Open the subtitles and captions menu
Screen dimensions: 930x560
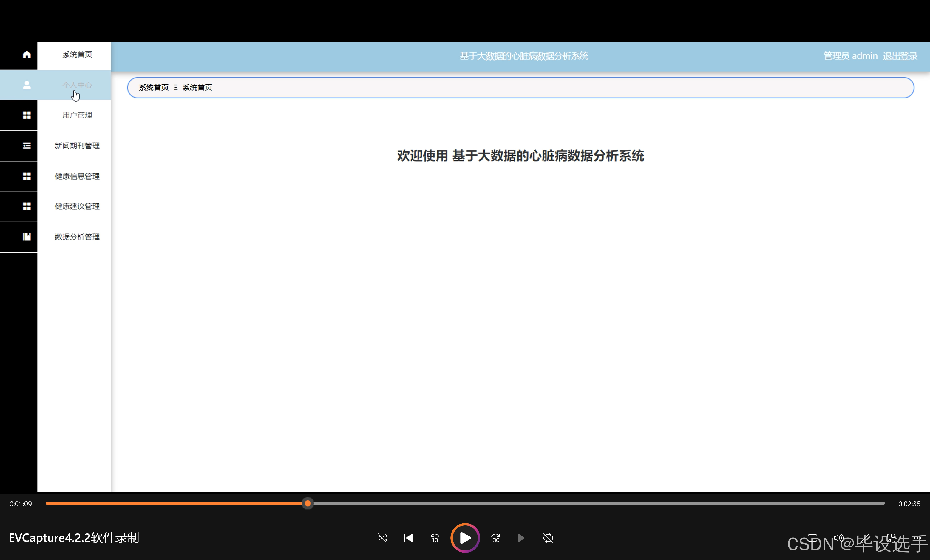812,538
